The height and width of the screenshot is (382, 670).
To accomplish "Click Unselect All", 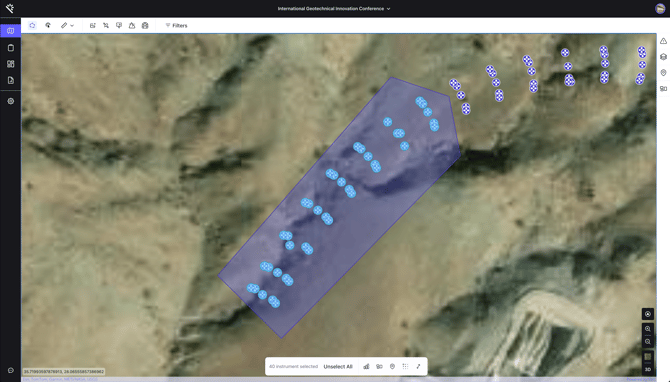I will (x=338, y=367).
